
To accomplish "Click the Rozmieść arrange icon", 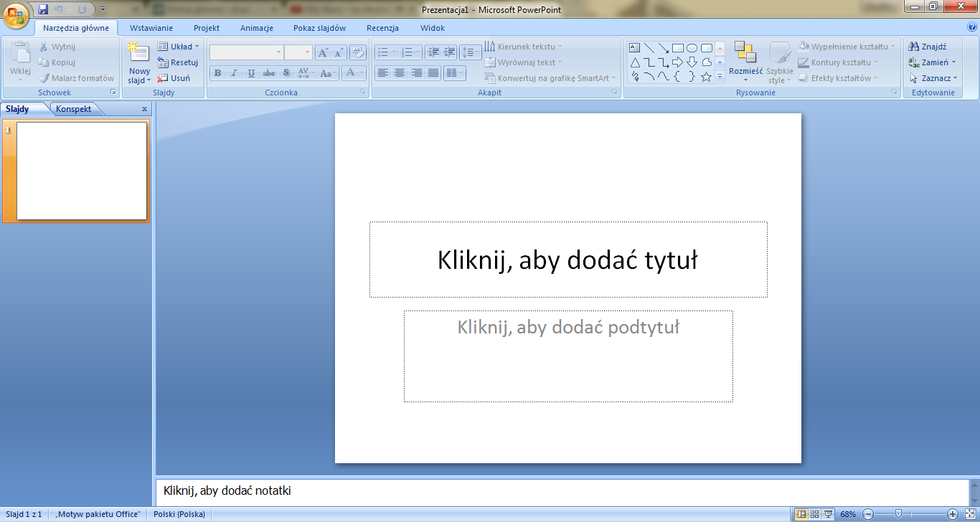I will 745,52.
